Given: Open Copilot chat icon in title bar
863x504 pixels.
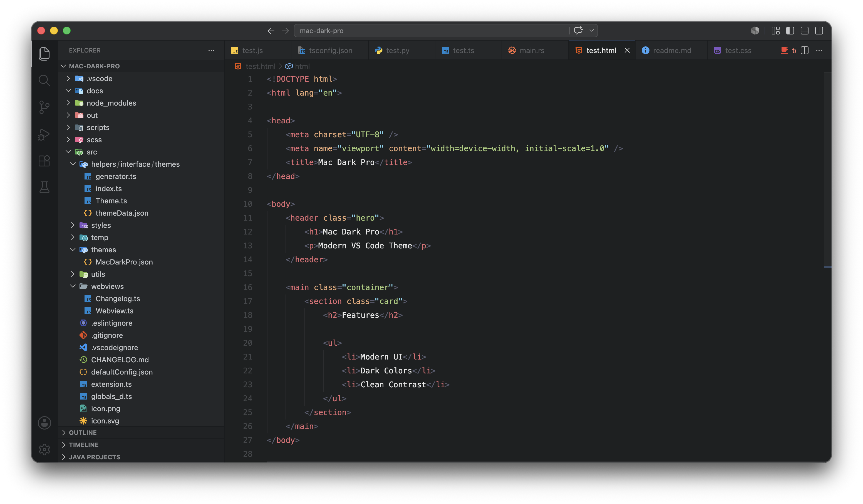Looking at the screenshot, I should (x=578, y=31).
